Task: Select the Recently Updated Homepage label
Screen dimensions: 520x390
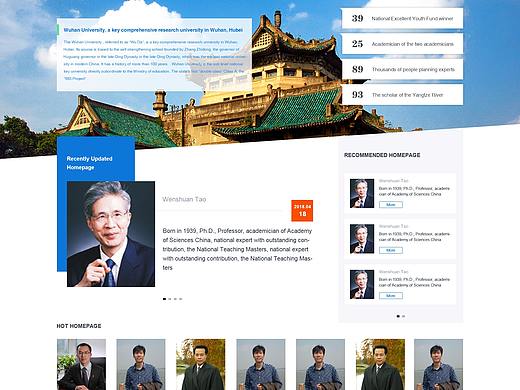Action: (x=89, y=163)
